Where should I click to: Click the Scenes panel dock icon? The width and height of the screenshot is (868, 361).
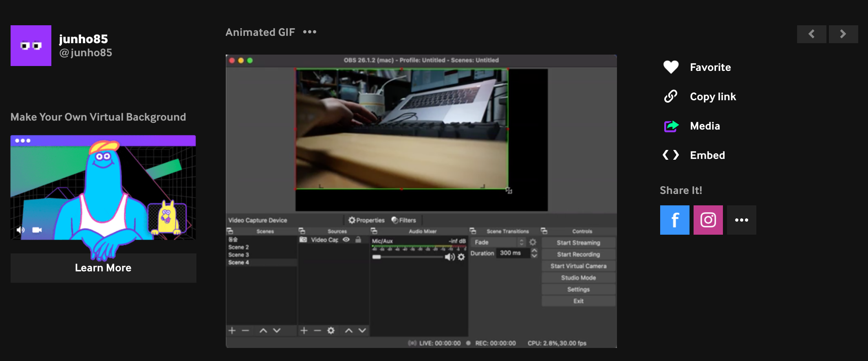[x=230, y=231]
